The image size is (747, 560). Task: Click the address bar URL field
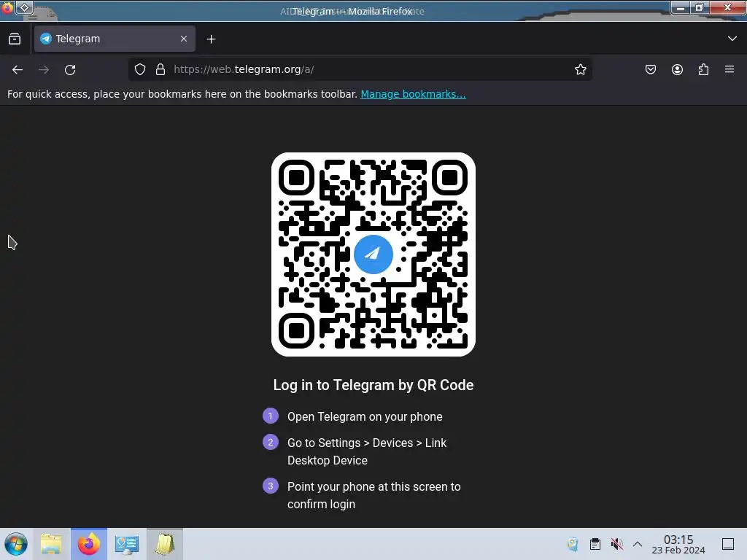point(360,69)
